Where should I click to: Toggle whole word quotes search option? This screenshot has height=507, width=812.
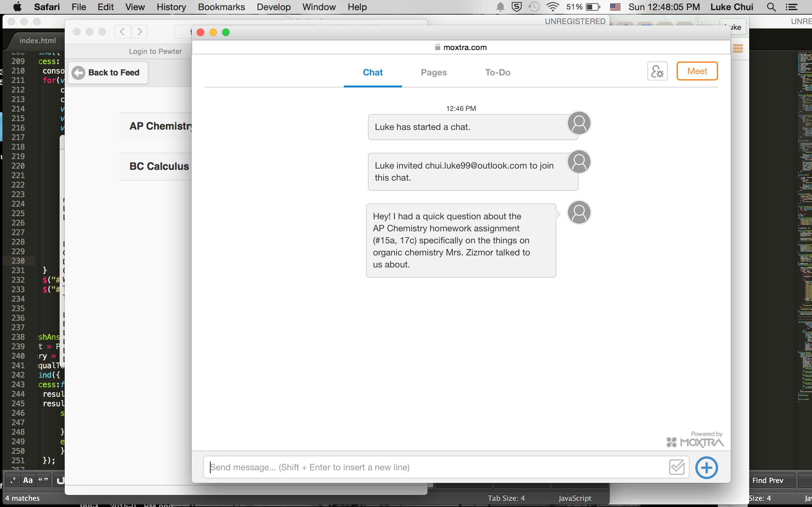coord(43,480)
